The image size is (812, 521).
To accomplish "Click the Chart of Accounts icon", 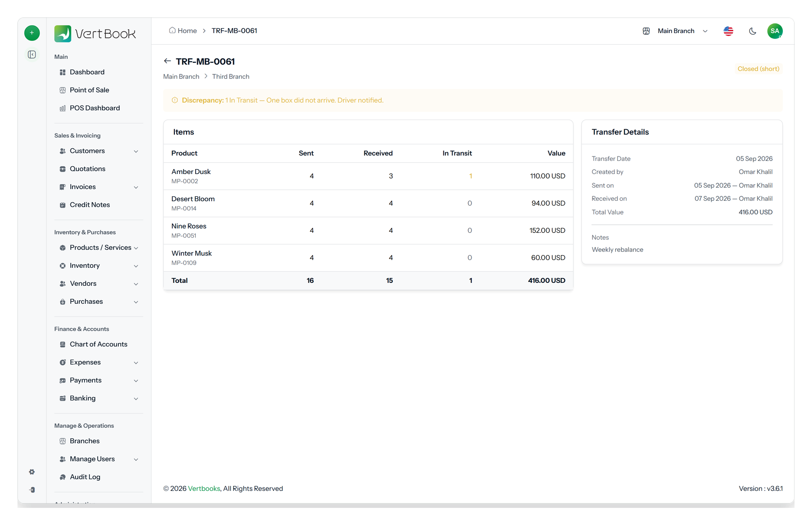I will click(x=63, y=345).
